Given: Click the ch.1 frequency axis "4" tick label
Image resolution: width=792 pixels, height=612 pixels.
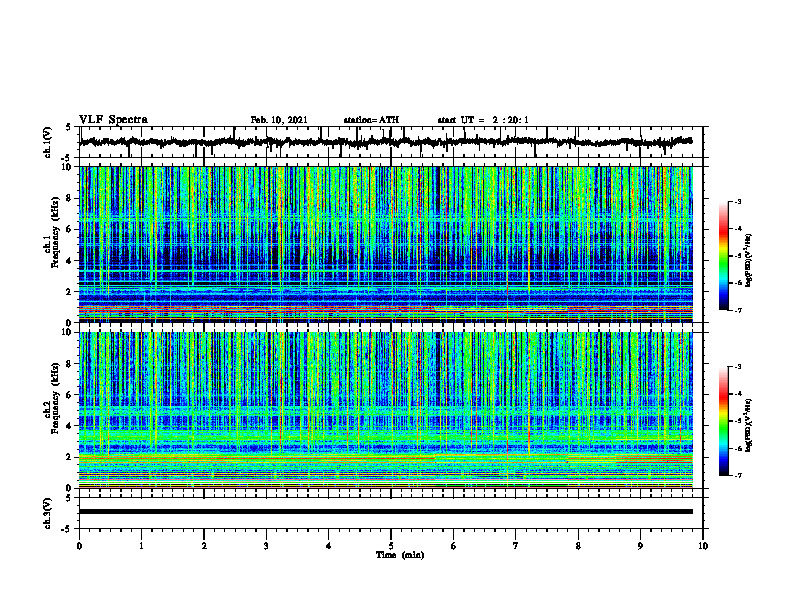Looking at the screenshot, I should click(x=70, y=261).
